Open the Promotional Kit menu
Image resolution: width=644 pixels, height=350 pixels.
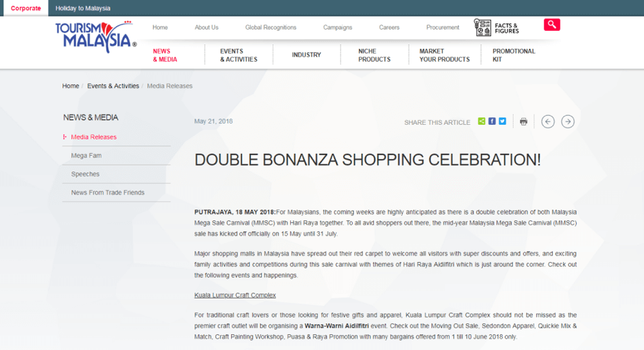(514, 55)
